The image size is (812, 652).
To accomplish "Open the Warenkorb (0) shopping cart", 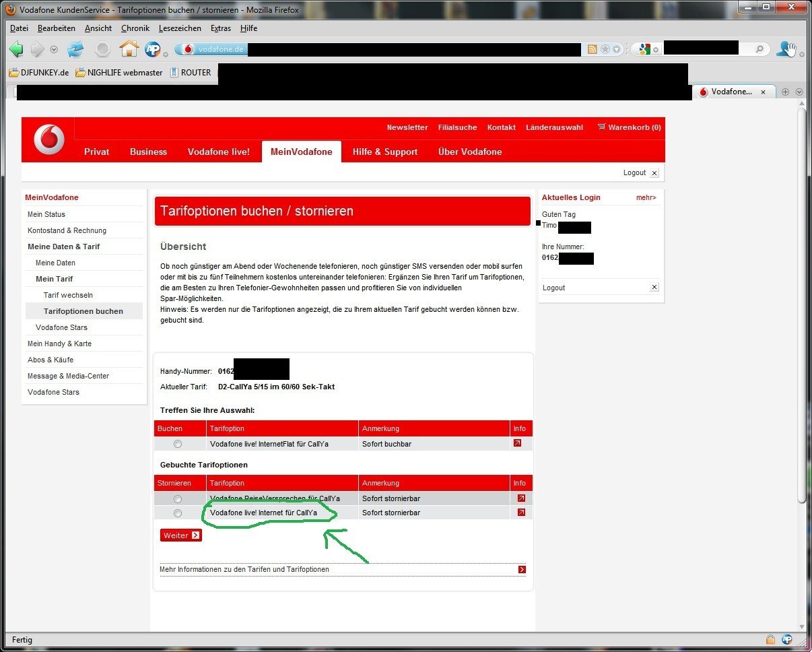I will coord(629,127).
